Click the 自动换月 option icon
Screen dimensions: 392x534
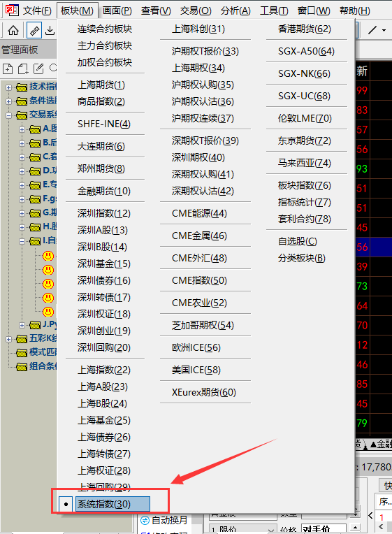pos(145,521)
